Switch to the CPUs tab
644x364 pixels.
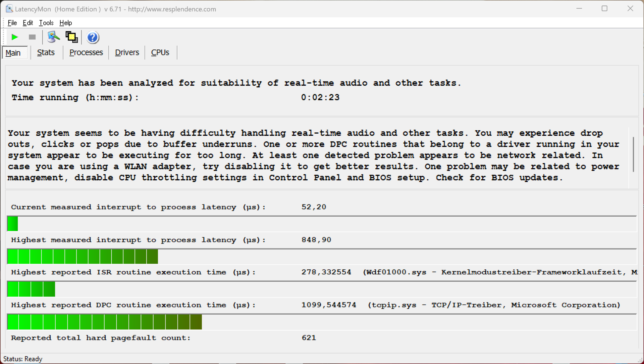160,52
